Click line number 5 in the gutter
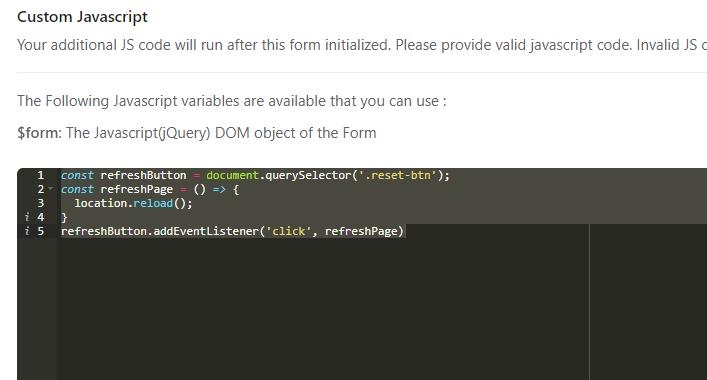The height and width of the screenshot is (380, 707). click(41, 231)
